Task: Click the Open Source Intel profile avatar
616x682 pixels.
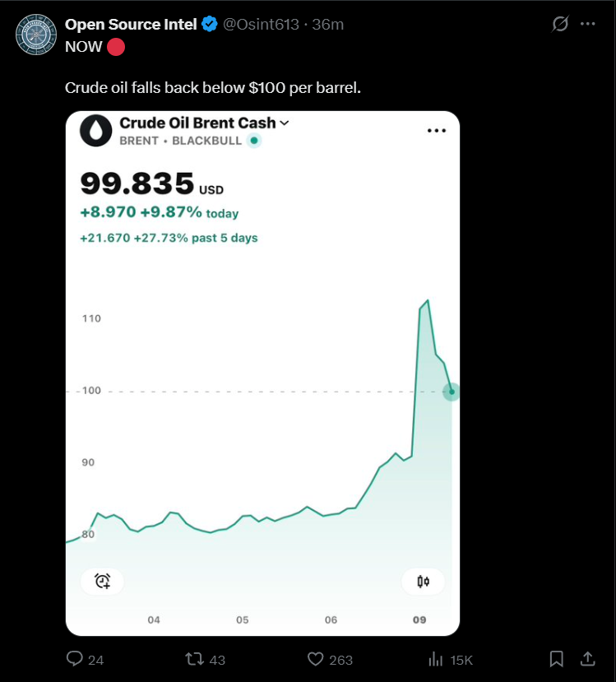Action: [36, 34]
